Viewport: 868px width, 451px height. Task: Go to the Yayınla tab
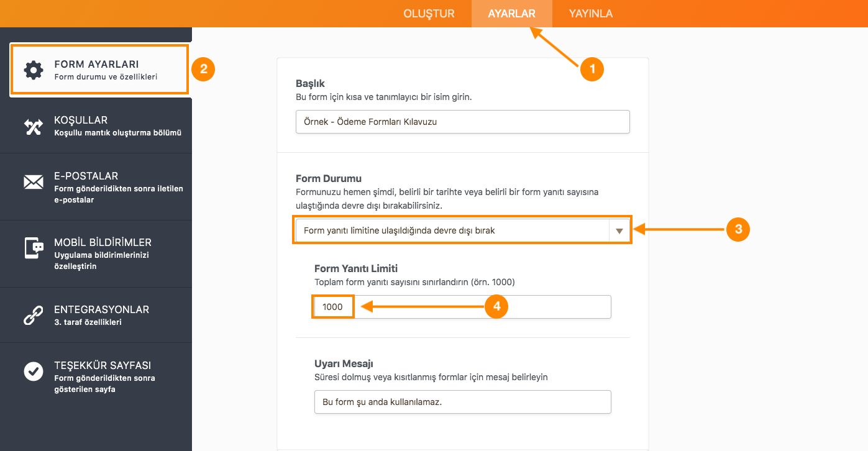point(590,14)
